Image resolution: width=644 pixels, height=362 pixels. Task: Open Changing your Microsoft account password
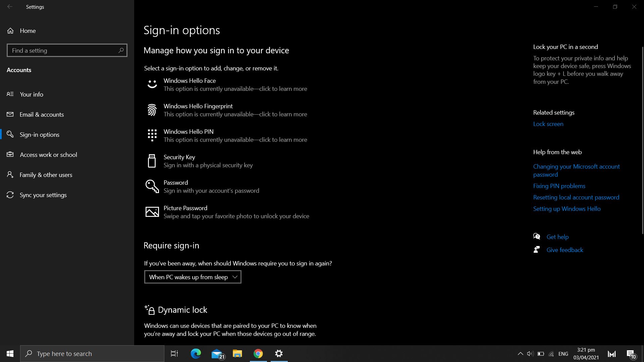pos(576,170)
